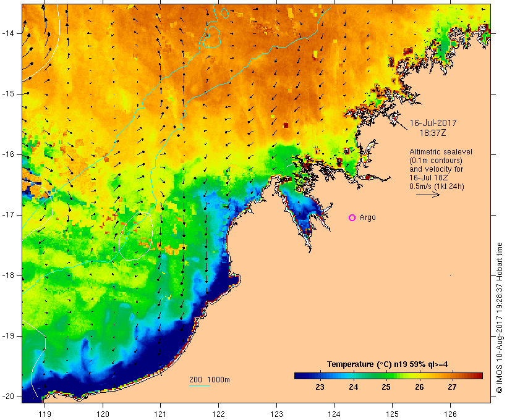Click the colorbar tick label '26'
The width and height of the screenshot is (507, 420).
pyautogui.click(x=419, y=387)
